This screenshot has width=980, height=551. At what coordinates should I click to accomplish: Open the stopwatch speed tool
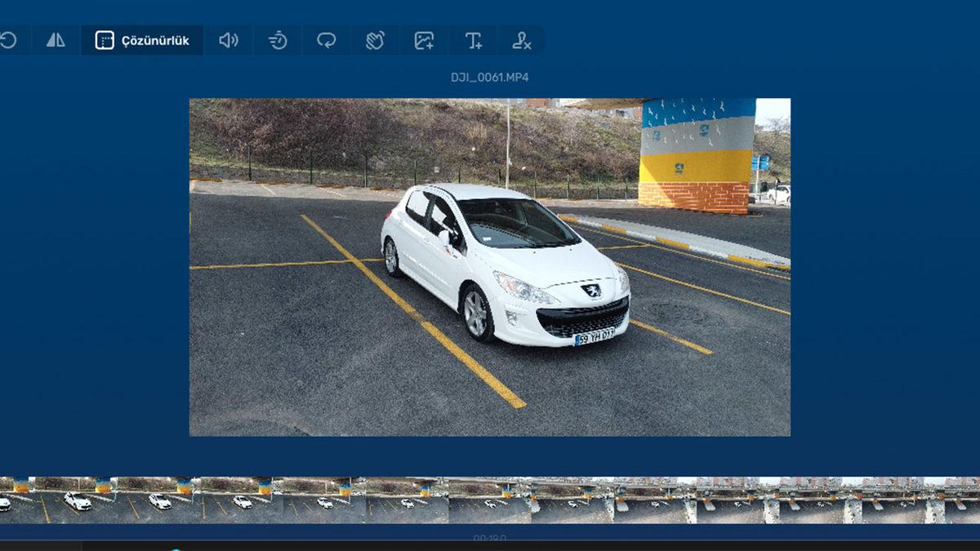tap(278, 40)
